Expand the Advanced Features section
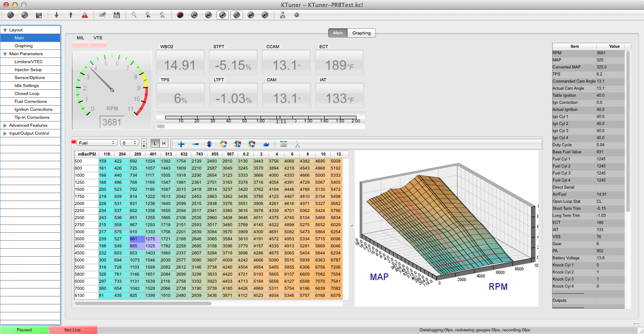This screenshot has height=334, width=644. [4, 125]
